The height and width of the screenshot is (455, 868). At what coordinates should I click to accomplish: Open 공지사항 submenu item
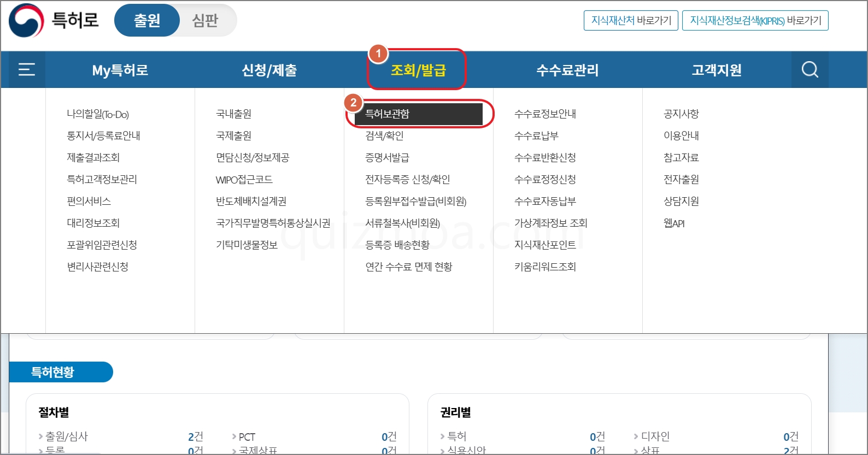coord(681,114)
